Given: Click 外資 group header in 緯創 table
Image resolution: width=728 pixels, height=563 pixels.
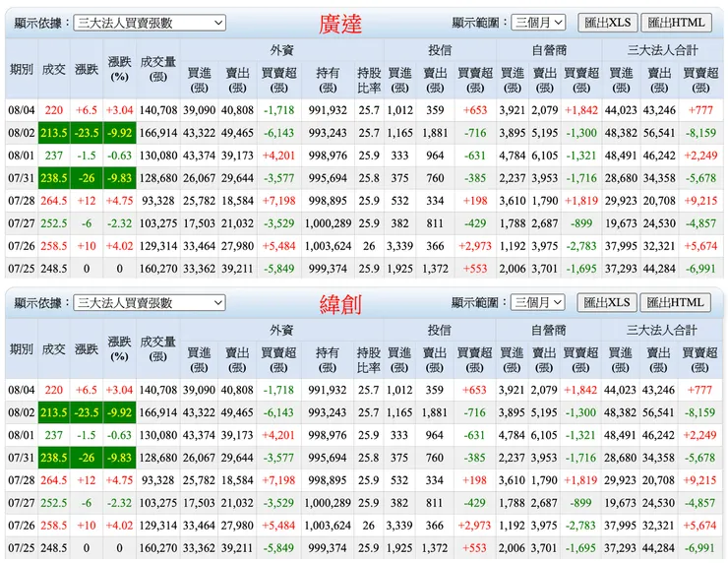Looking at the screenshot, I should tap(281, 331).
